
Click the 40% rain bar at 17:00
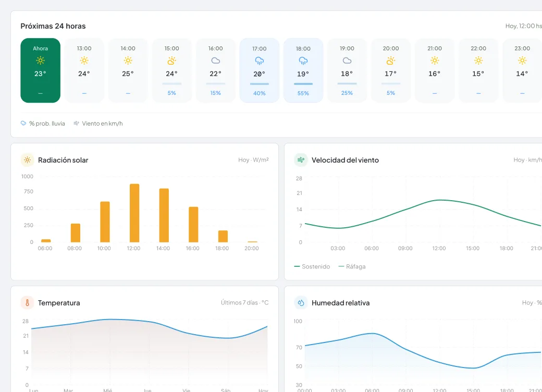(259, 84)
